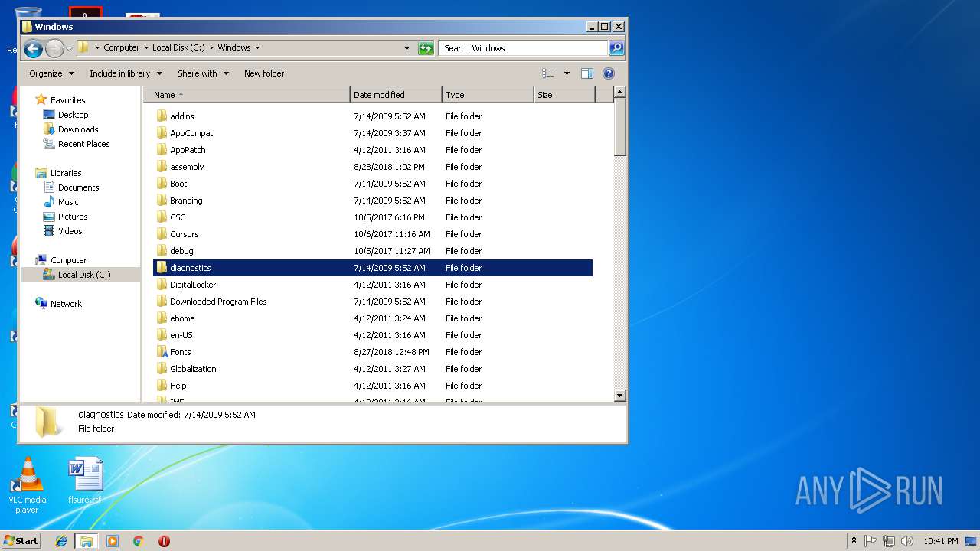Open Help with the question mark
This screenshot has width=980, height=551.
609,73
